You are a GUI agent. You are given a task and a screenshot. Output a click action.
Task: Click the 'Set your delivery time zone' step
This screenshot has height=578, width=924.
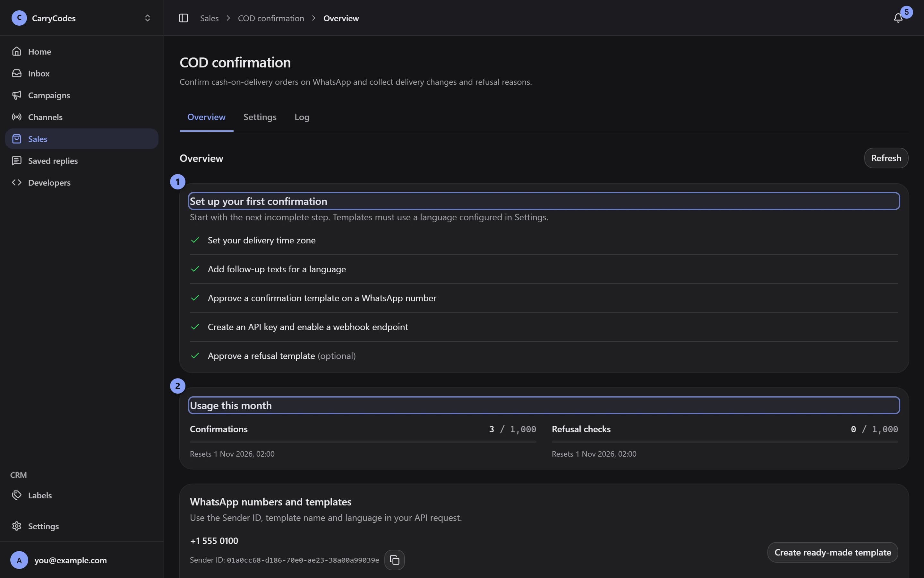[x=261, y=240]
